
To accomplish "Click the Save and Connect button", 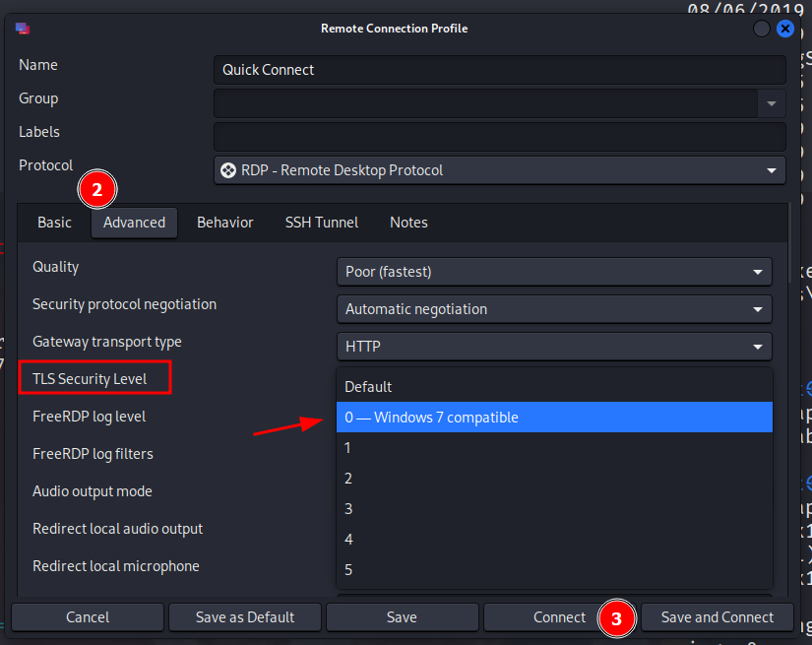I will point(717,617).
